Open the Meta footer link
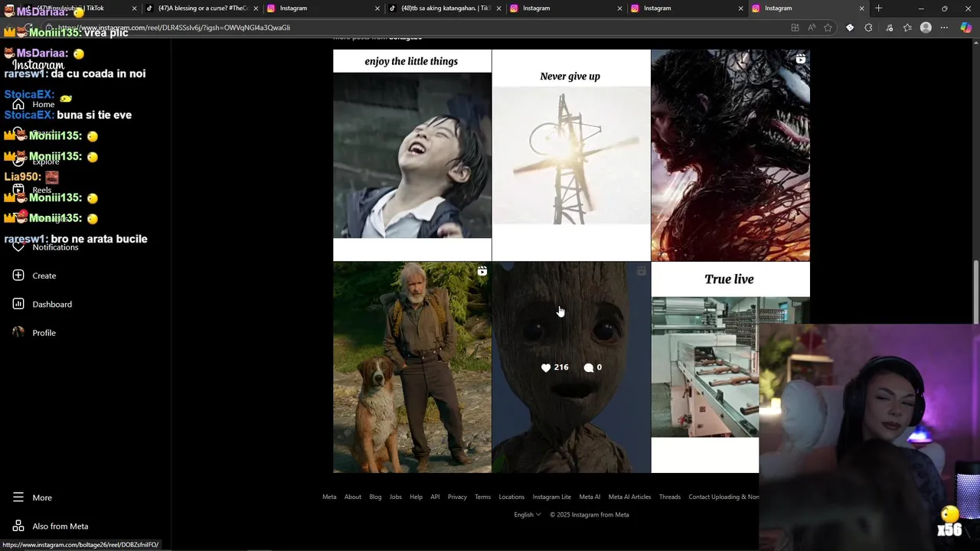This screenshot has height=551, width=980. [x=329, y=497]
